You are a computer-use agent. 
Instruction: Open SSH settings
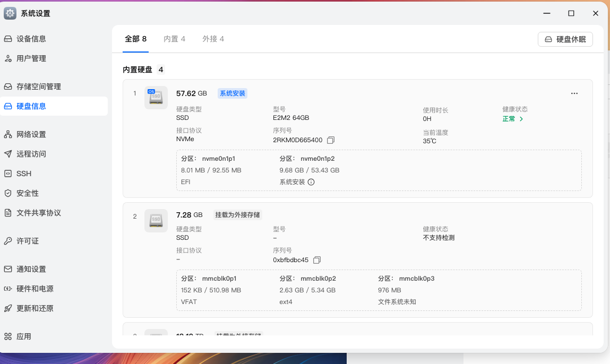pyautogui.click(x=24, y=174)
